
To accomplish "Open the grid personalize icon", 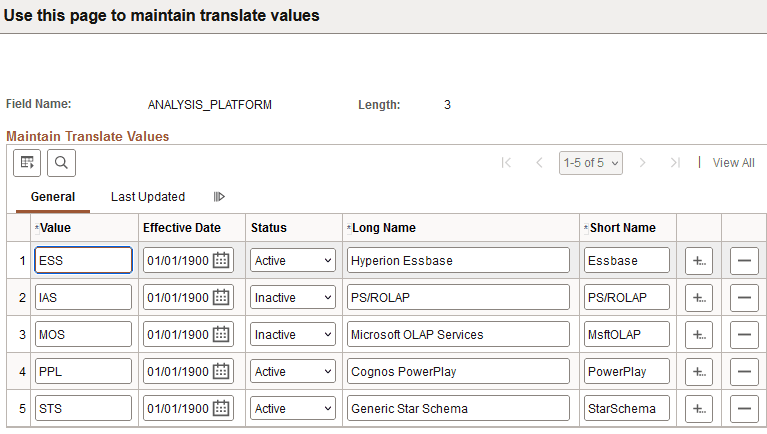I will [28, 162].
